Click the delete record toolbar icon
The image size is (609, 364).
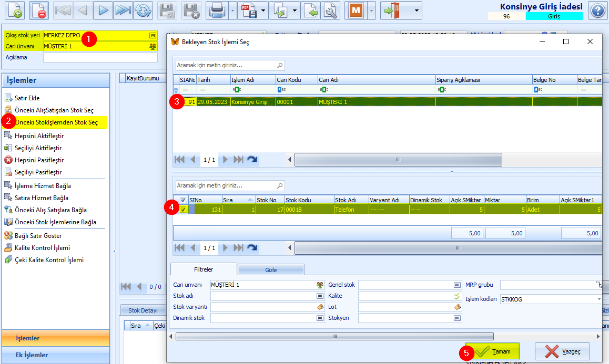(x=39, y=11)
